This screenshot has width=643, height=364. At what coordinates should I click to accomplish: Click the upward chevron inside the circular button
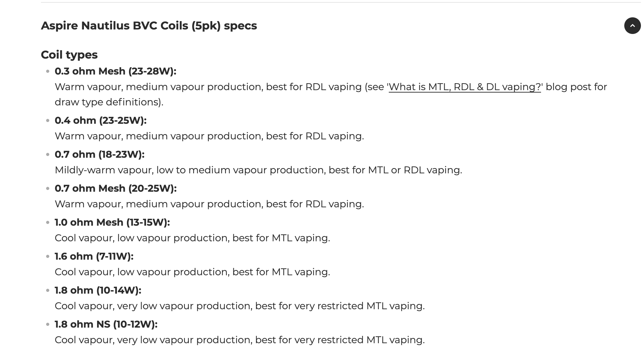pos(632,26)
